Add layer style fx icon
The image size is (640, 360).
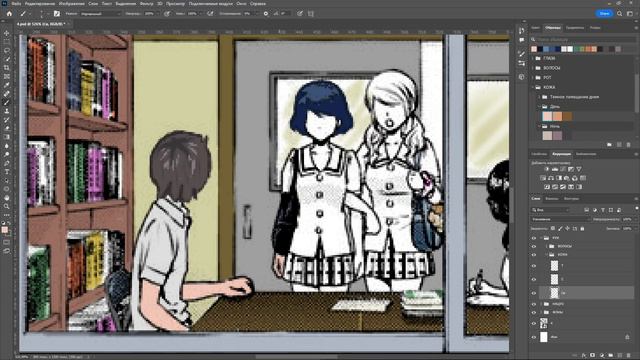click(584, 356)
